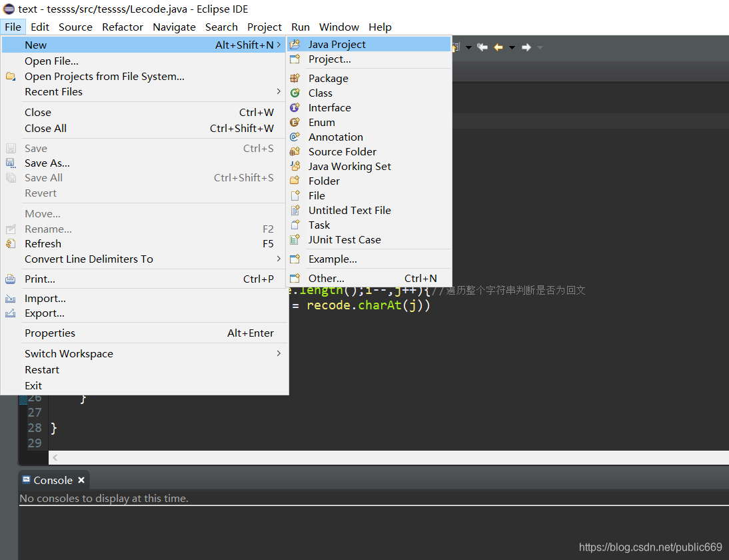Choose Open File... from File menu

coord(144,61)
